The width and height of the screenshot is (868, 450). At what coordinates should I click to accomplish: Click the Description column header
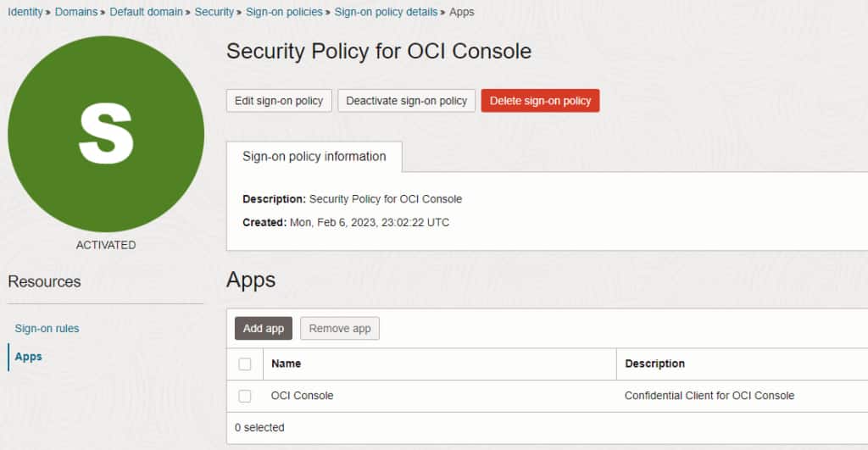[x=655, y=364]
